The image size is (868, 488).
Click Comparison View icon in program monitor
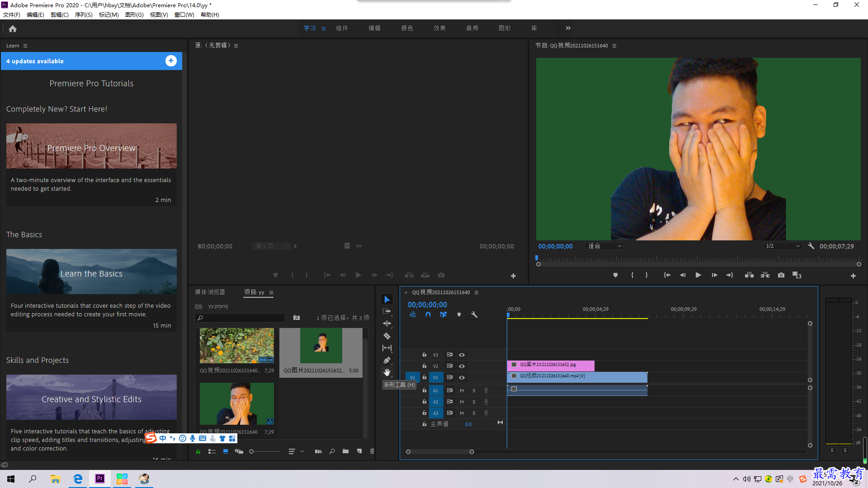pyautogui.click(x=797, y=275)
